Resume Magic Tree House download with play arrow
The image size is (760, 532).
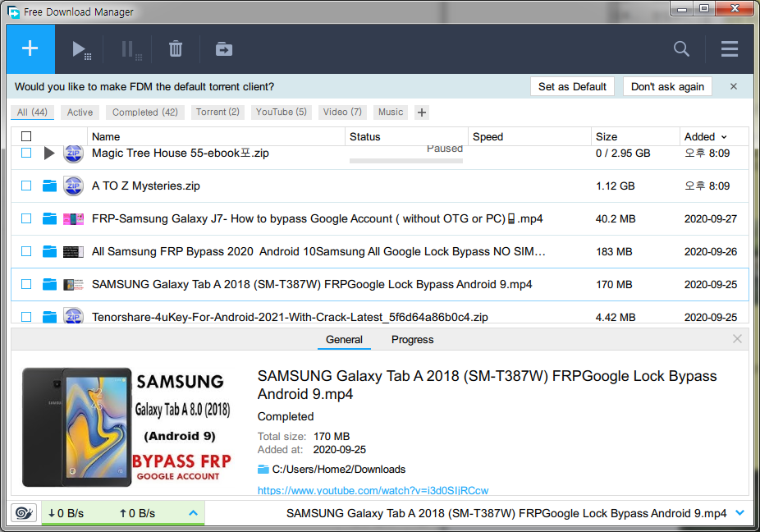pos(49,154)
